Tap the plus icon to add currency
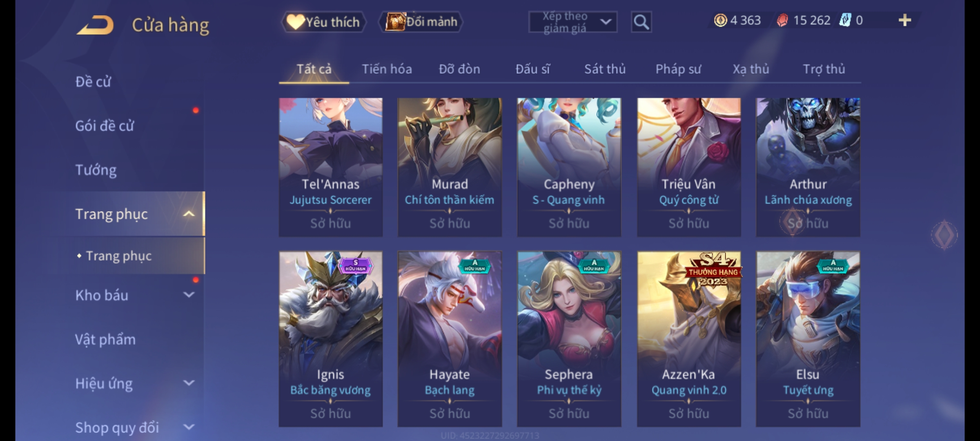980x441 pixels. coord(905,20)
